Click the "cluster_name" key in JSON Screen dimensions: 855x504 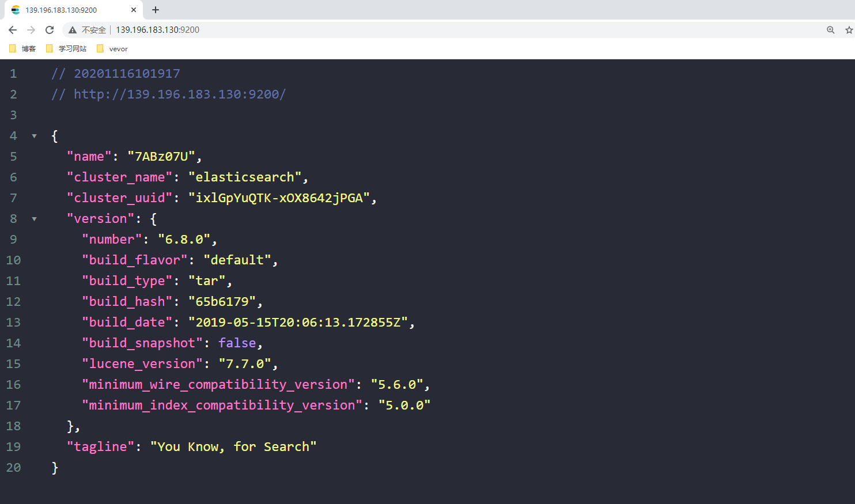pos(120,177)
